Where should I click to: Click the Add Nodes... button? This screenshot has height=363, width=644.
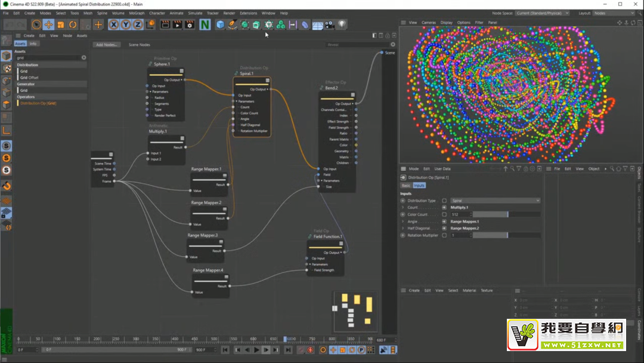pyautogui.click(x=107, y=45)
